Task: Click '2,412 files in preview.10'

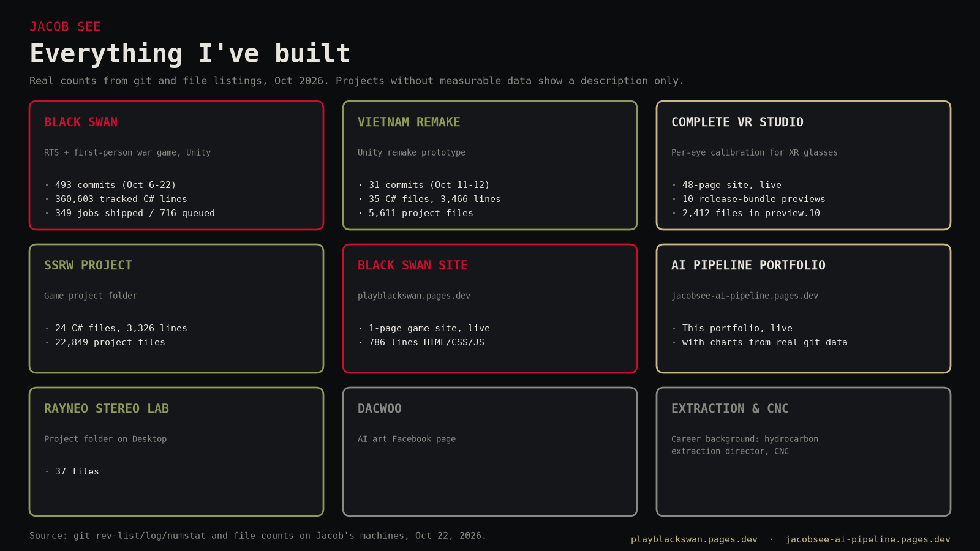Action: click(x=751, y=213)
